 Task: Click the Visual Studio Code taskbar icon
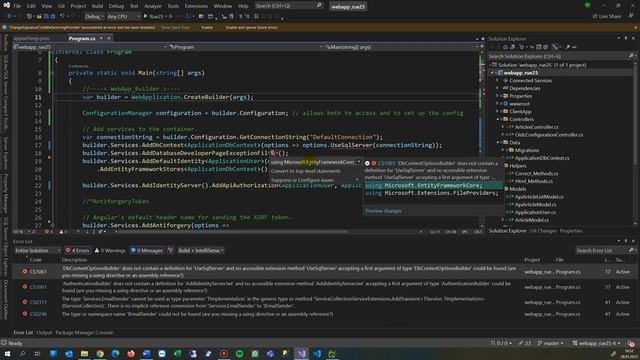[x=317, y=353]
